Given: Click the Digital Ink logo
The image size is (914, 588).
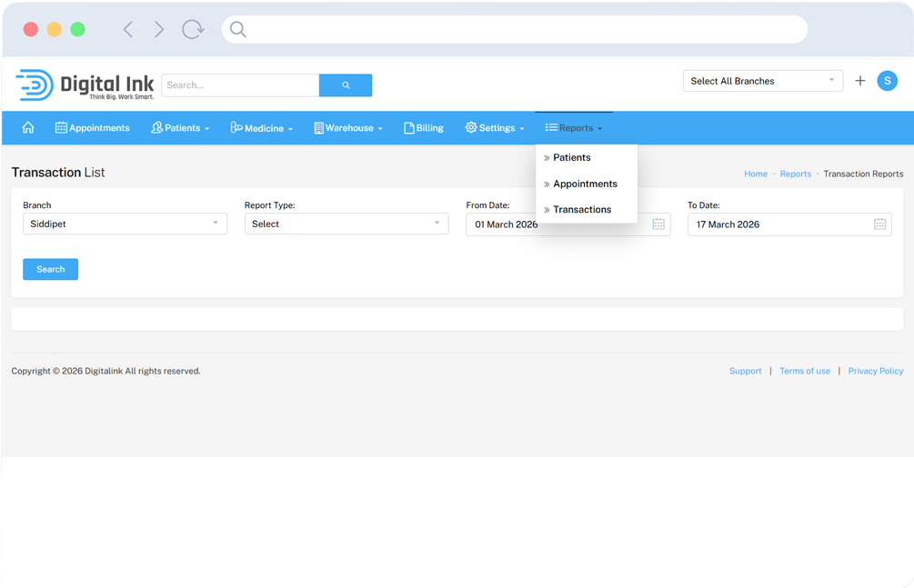Looking at the screenshot, I should [x=85, y=85].
